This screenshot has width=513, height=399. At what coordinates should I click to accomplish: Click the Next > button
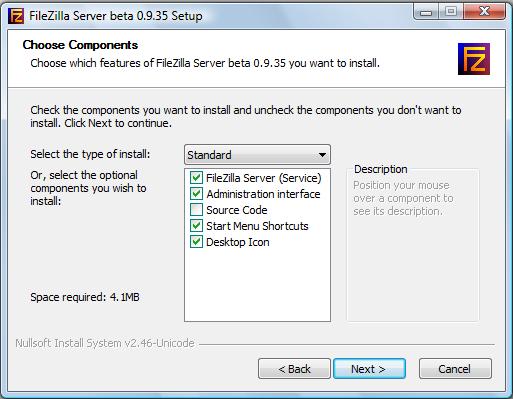tap(369, 369)
